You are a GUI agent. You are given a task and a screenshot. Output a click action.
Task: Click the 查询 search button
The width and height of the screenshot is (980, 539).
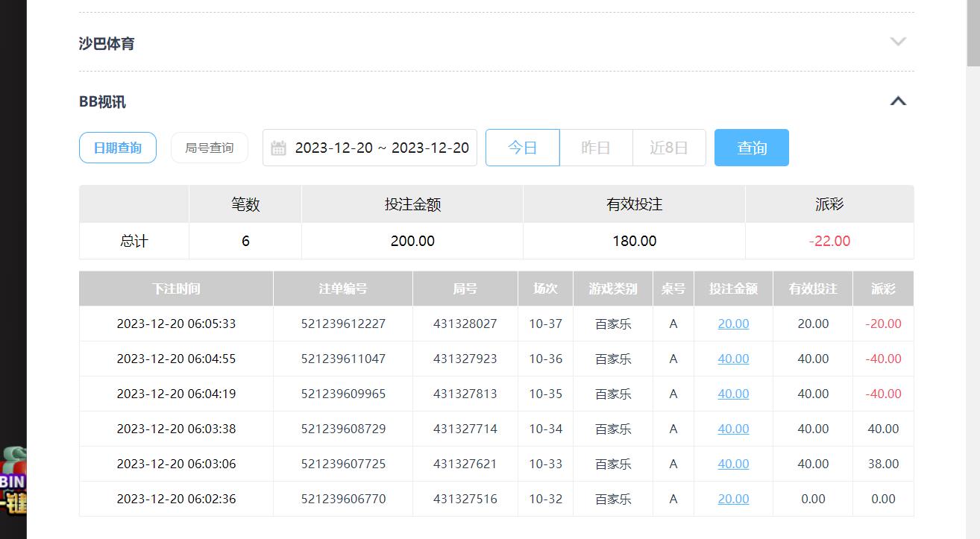(x=752, y=148)
